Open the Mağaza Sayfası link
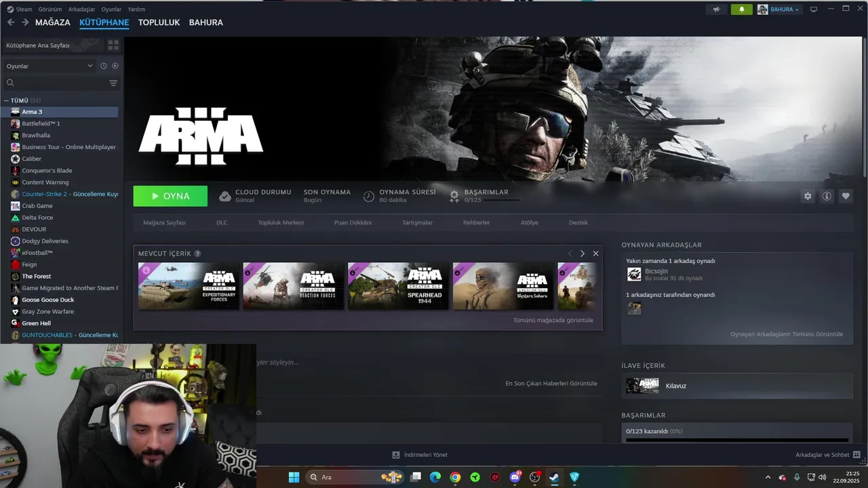Screen dimensions: 868x488 click(164, 222)
